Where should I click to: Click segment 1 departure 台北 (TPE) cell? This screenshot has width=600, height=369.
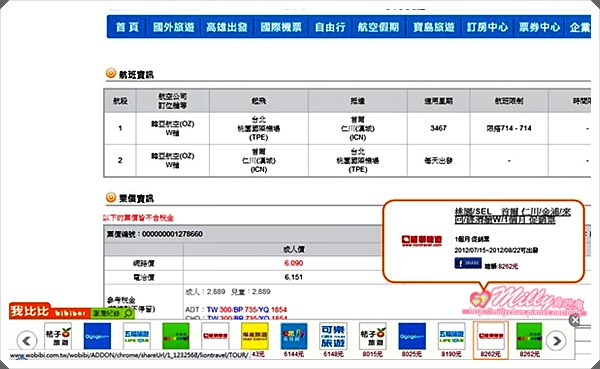pos(258,128)
